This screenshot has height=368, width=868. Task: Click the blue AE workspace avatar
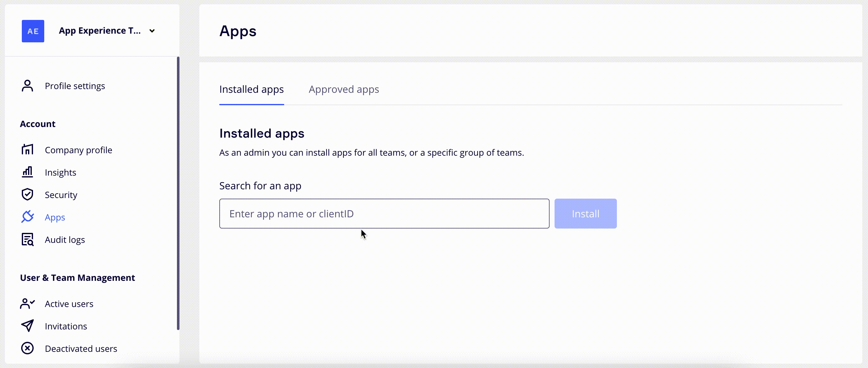(33, 31)
